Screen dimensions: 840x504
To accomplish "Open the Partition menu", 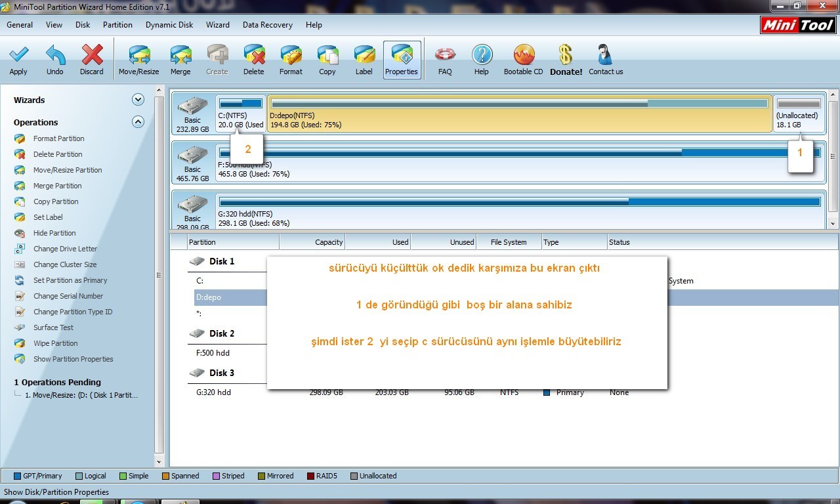I will pos(117,25).
